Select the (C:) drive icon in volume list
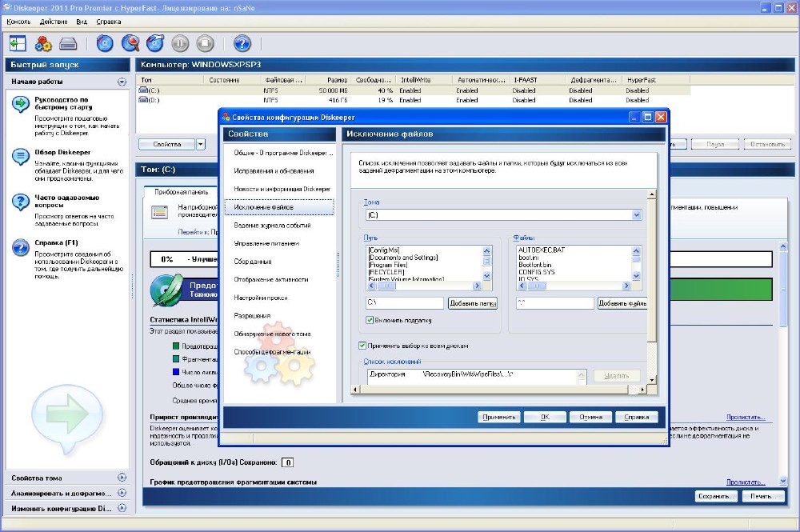 (143, 90)
